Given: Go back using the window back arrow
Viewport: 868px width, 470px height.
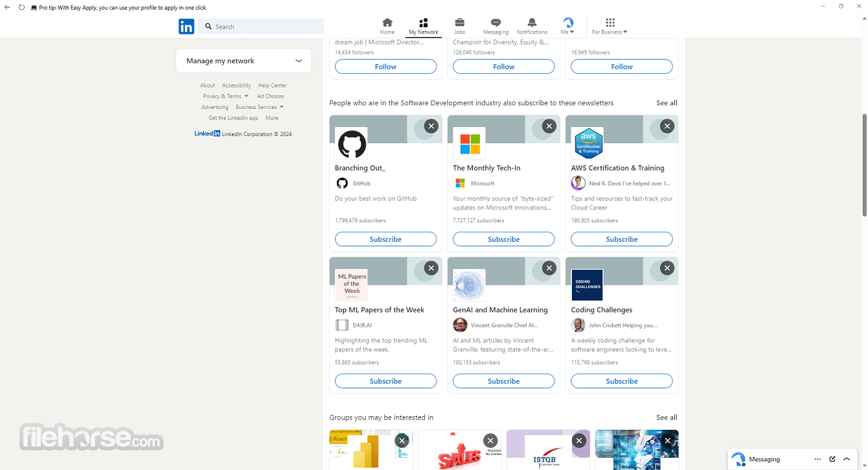Looking at the screenshot, I should coord(7,7).
